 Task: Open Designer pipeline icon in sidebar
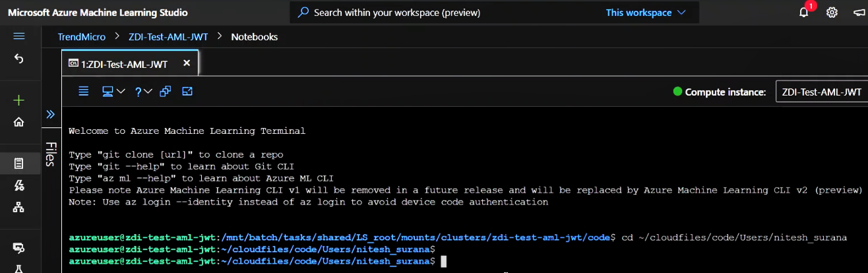(x=18, y=207)
